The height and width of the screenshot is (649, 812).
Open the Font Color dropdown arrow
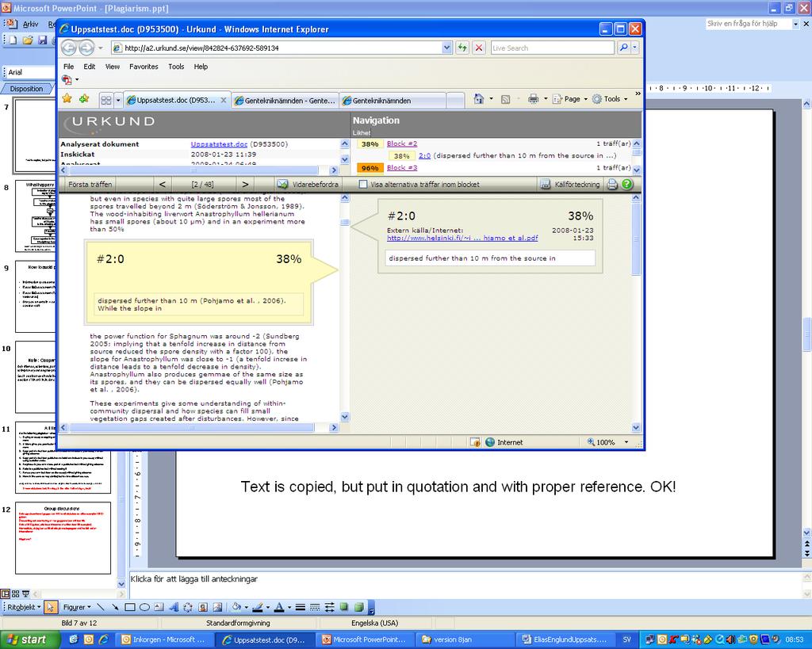click(x=289, y=608)
